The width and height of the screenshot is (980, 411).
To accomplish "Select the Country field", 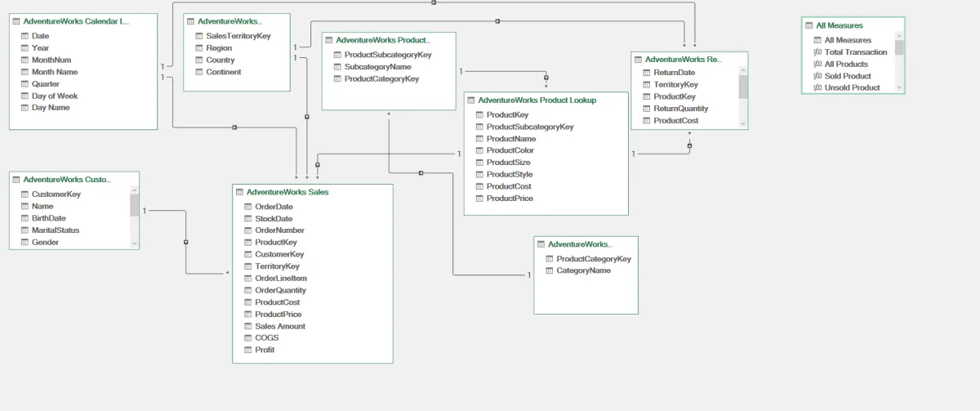I will [x=220, y=60].
